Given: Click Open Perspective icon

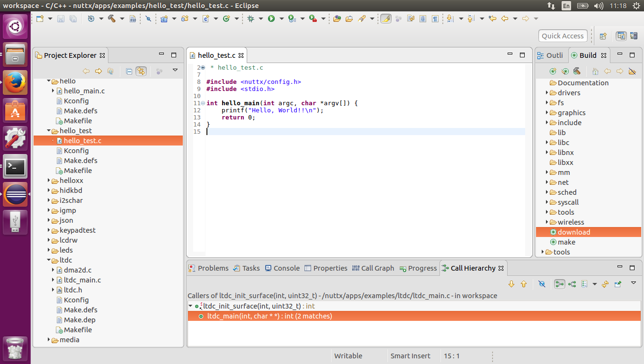Looking at the screenshot, I should (x=603, y=36).
